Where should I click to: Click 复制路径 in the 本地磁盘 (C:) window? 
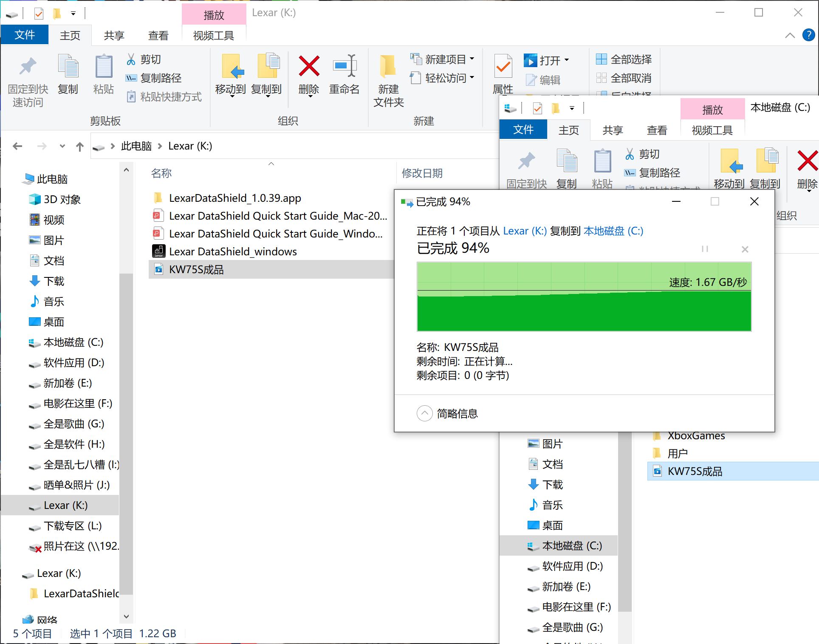pos(652,173)
